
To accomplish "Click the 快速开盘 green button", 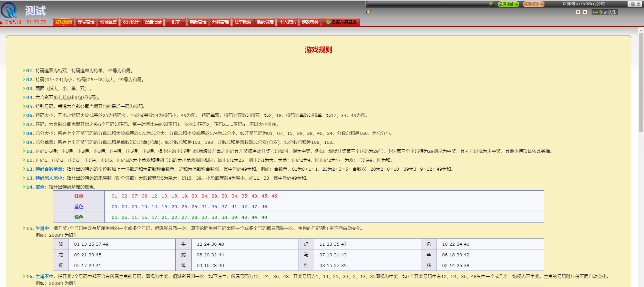I will point(509,4).
